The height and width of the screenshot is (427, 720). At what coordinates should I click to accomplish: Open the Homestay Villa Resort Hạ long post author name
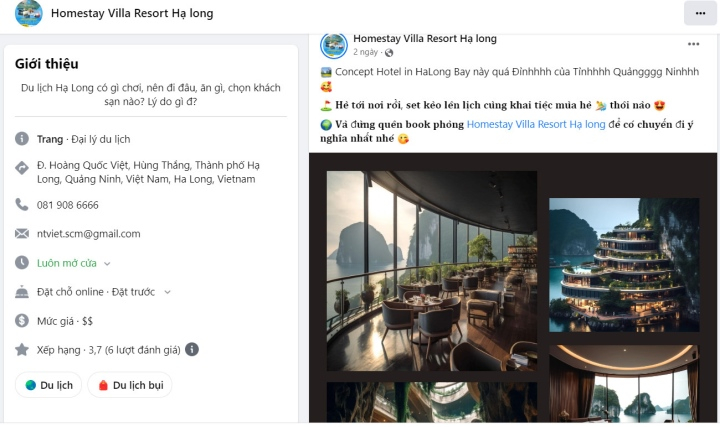(425, 39)
